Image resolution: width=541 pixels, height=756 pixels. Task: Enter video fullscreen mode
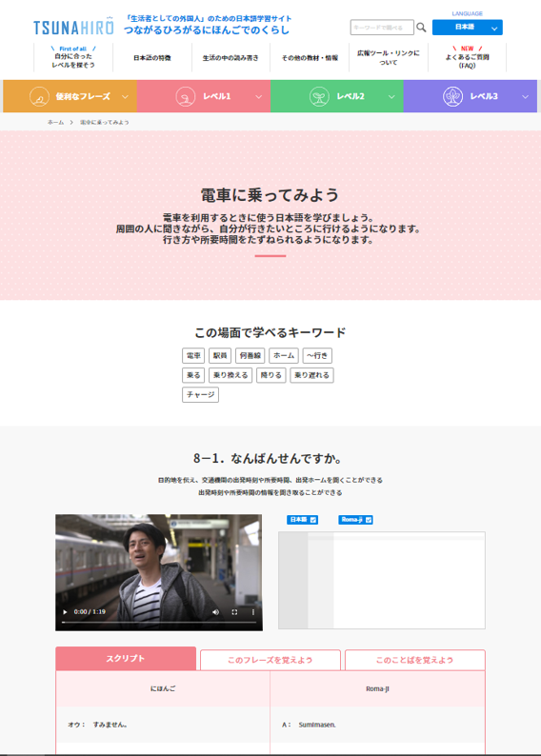click(x=234, y=612)
